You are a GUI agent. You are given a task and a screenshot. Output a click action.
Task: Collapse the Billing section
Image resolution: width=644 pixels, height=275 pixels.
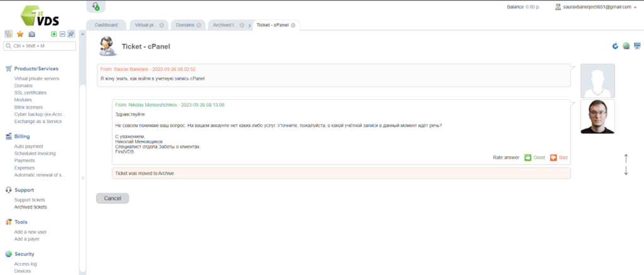point(22,136)
